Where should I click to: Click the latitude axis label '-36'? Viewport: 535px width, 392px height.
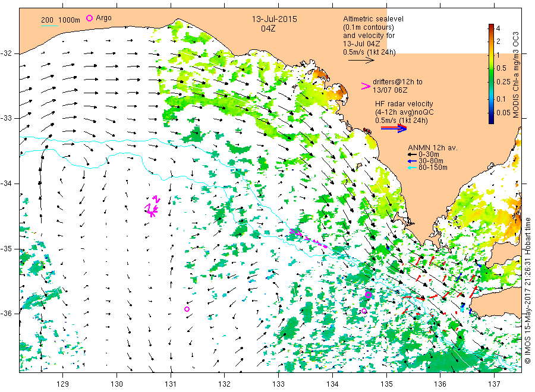click(6, 313)
